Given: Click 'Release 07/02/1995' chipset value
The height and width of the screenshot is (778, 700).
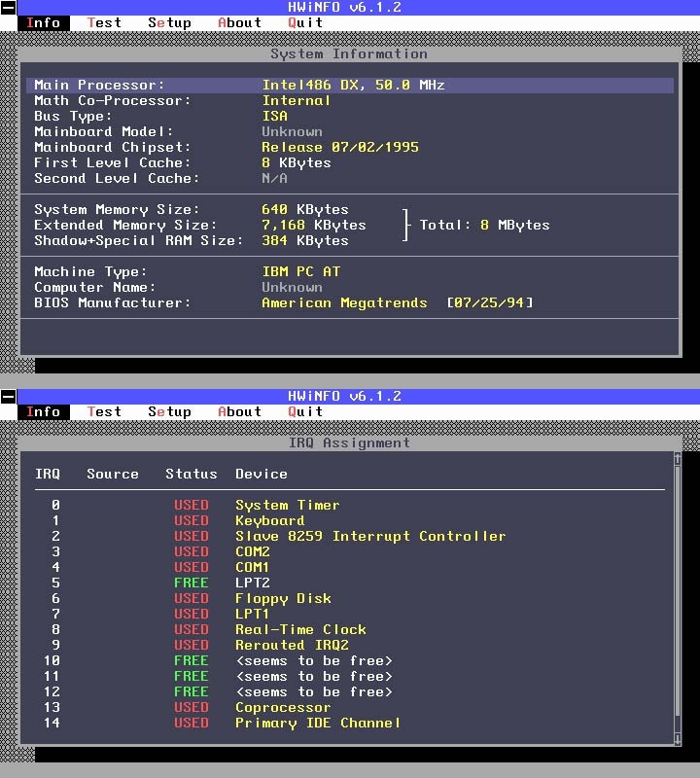Looking at the screenshot, I should [x=340, y=148].
